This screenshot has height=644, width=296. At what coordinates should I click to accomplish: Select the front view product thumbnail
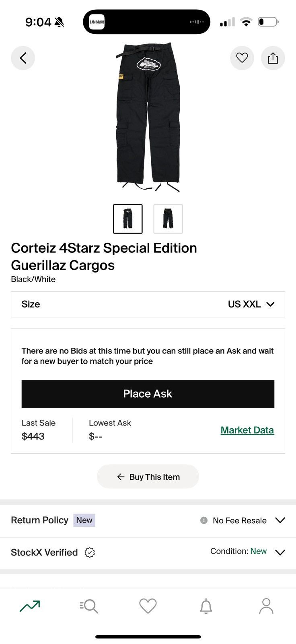(128, 219)
